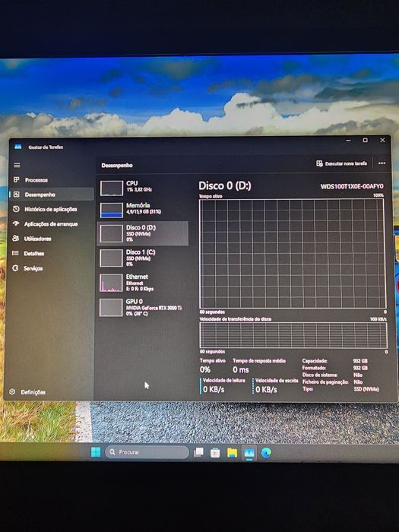Image resolution: width=399 pixels, height=532 pixels.
Task: Click the Procurar taskbar search box
Action: [x=147, y=452]
